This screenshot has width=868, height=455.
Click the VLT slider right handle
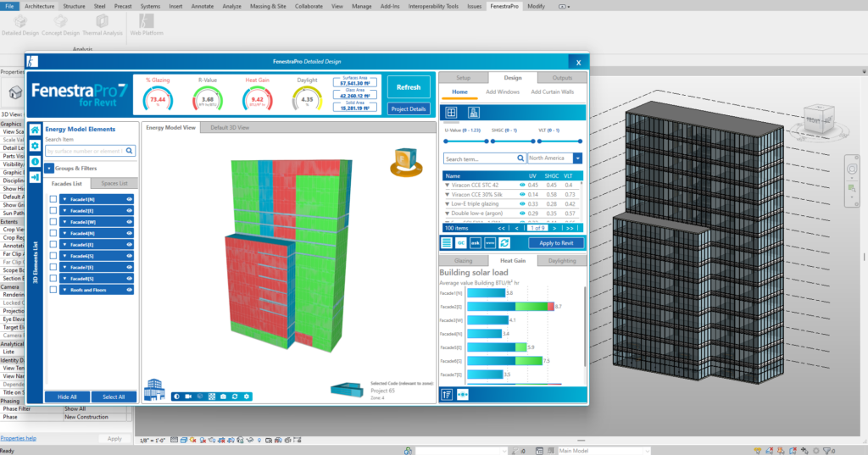pos(580,141)
